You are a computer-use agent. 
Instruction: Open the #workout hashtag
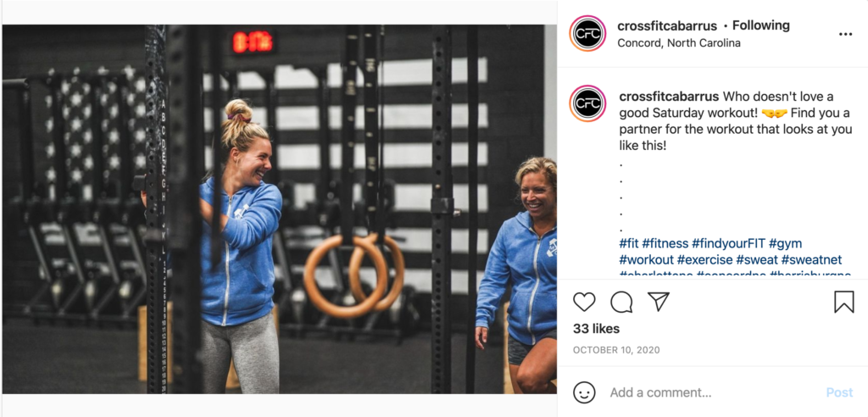[x=647, y=259]
